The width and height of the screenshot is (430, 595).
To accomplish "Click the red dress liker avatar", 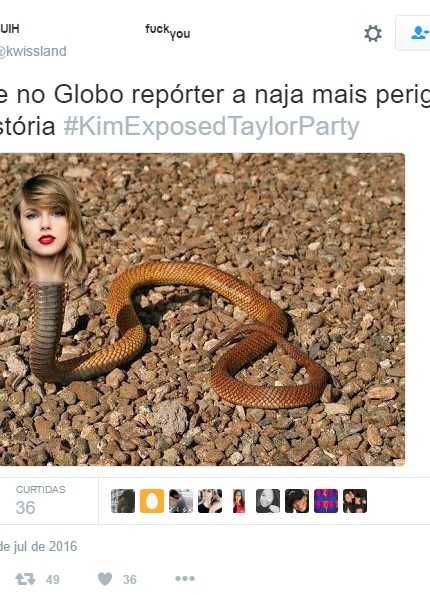I will (239, 501).
